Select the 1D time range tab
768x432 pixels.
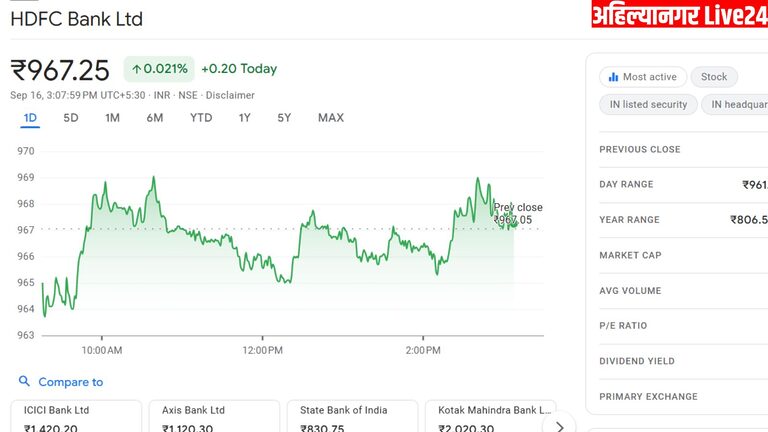pyautogui.click(x=30, y=118)
